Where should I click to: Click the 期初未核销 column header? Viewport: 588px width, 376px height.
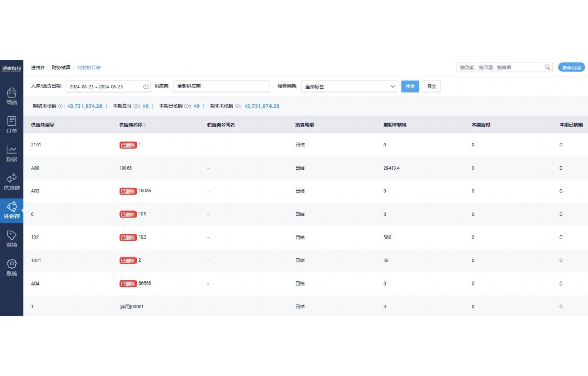[395, 125]
